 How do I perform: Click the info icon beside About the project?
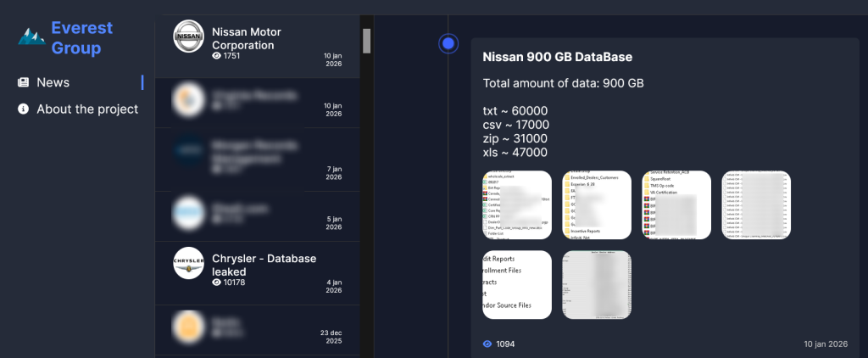(23, 109)
